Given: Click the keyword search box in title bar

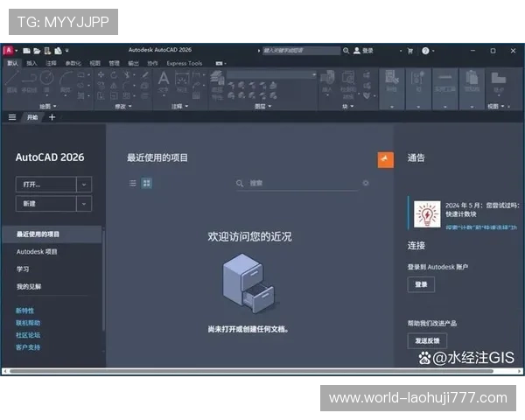Looking at the screenshot, I should pos(301,51).
